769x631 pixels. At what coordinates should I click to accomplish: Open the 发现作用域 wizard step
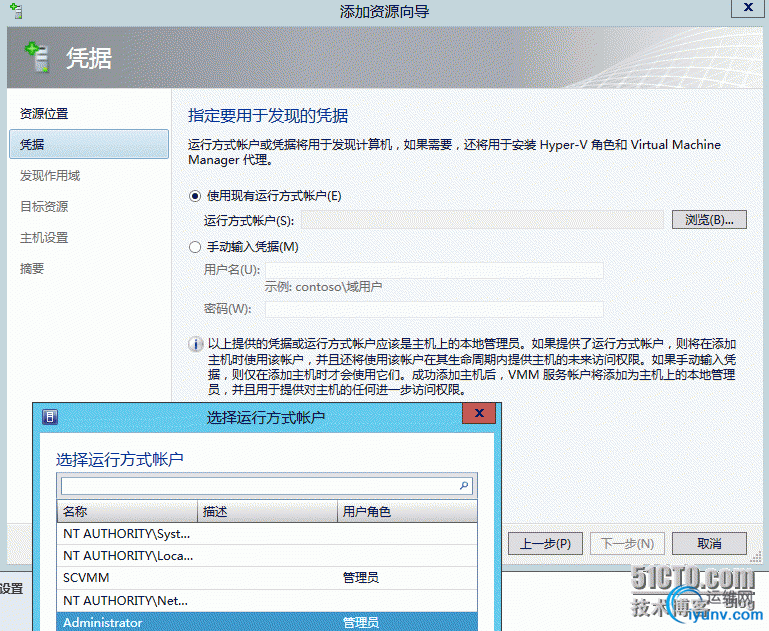[50, 176]
